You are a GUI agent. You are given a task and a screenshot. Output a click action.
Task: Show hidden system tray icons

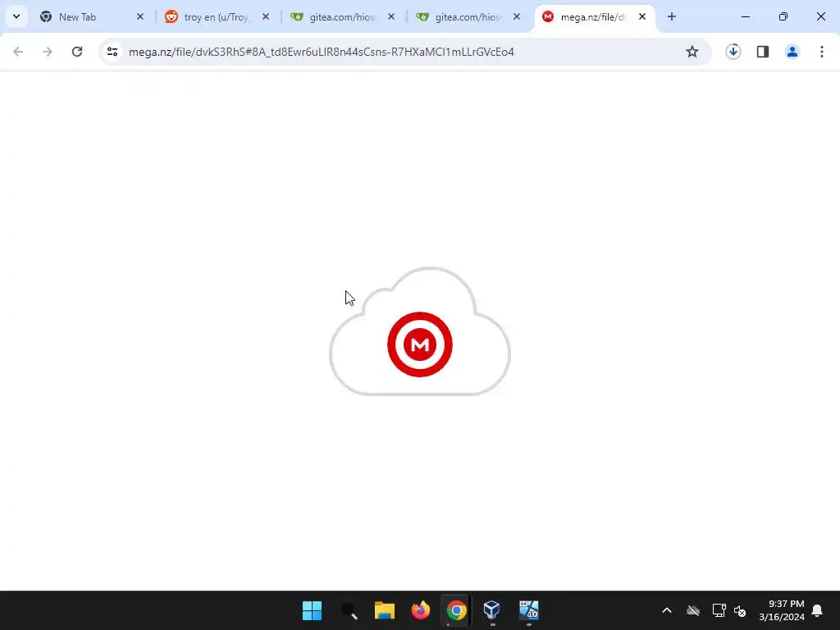pos(667,610)
